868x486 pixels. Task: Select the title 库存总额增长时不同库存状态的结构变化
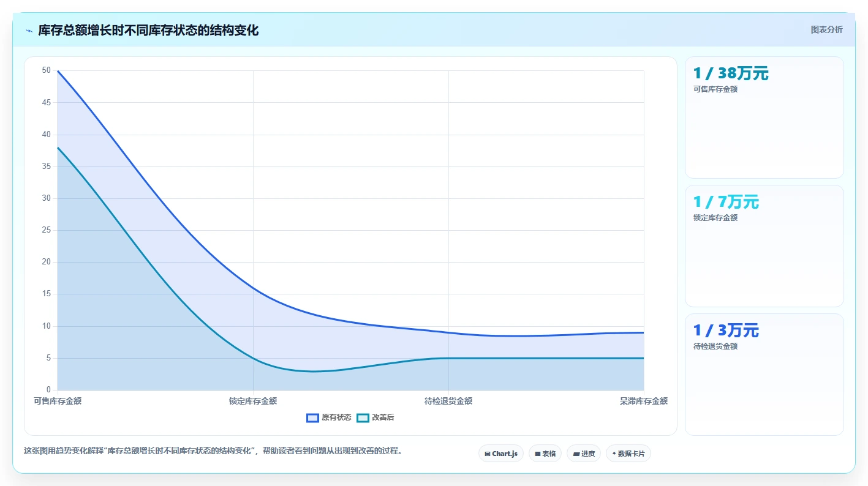(148, 31)
